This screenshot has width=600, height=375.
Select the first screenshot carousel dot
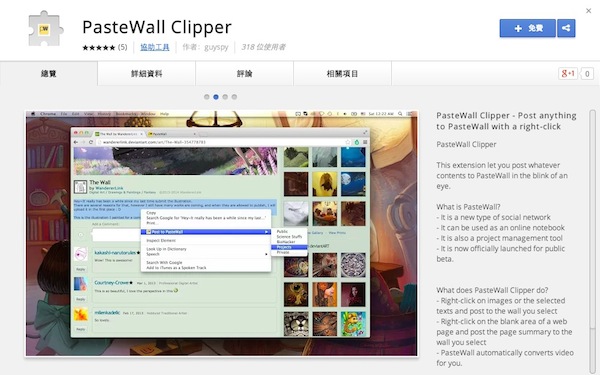[207, 97]
